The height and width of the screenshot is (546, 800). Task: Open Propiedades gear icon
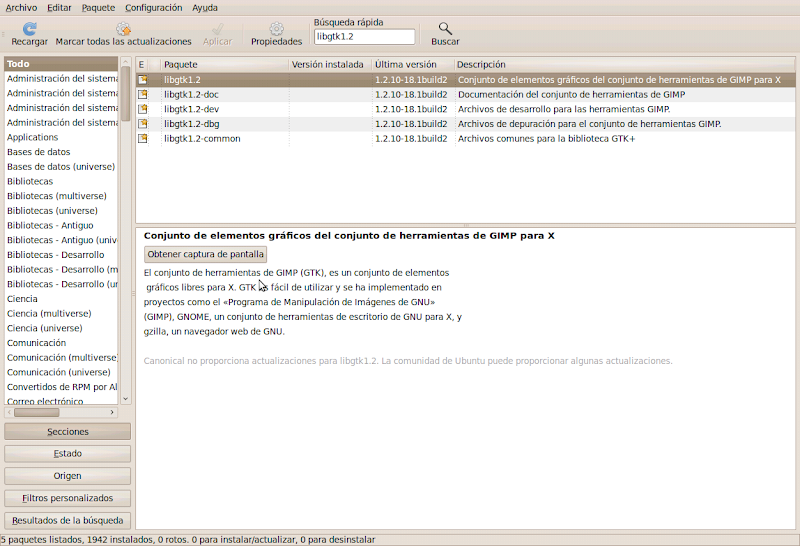[x=277, y=29]
